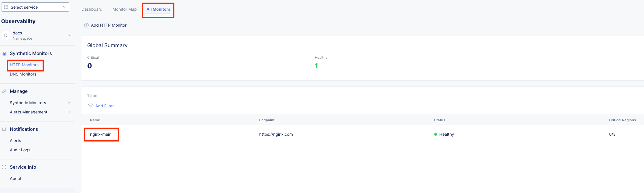This screenshot has height=193, width=644.
Task: Click the Synthetic Monitors bar chart icon
Action: coord(4,53)
